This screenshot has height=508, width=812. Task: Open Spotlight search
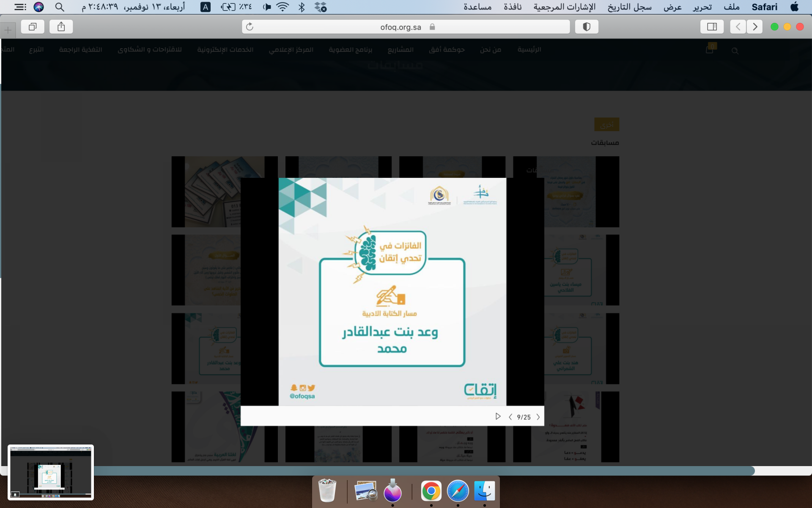60,7
